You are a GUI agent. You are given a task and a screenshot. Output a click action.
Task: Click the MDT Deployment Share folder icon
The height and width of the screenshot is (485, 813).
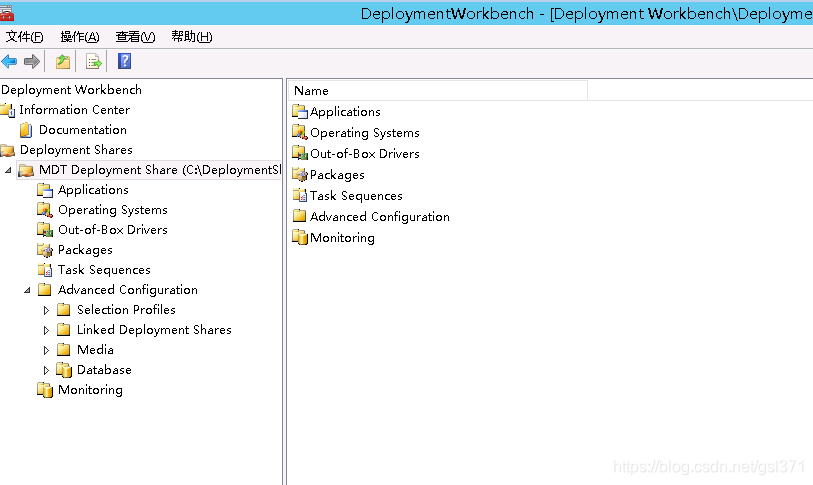click(x=26, y=170)
